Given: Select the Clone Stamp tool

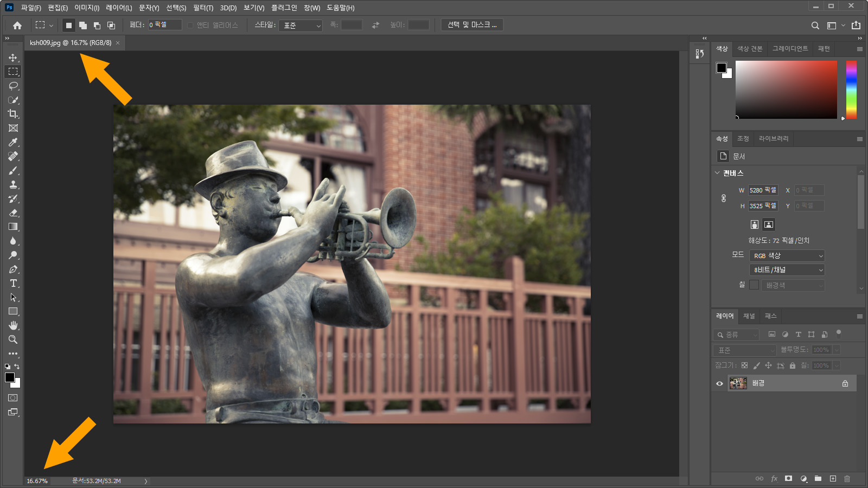Looking at the screenshot, I should point(13,184).
